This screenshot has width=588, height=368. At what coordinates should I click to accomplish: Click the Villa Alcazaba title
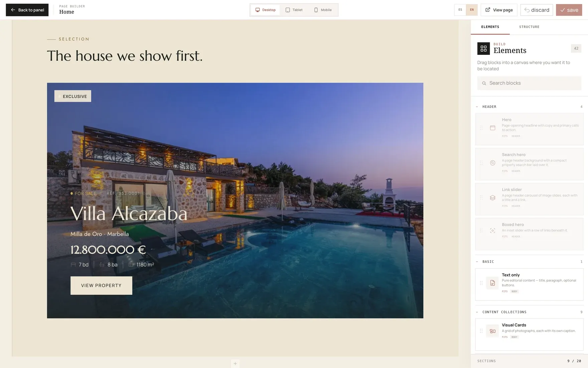coord(129,214)
